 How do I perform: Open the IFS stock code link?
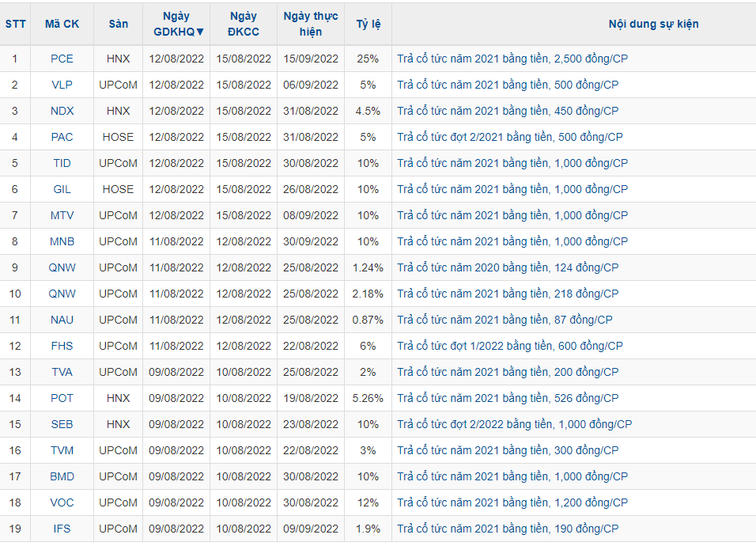[62, 529]
